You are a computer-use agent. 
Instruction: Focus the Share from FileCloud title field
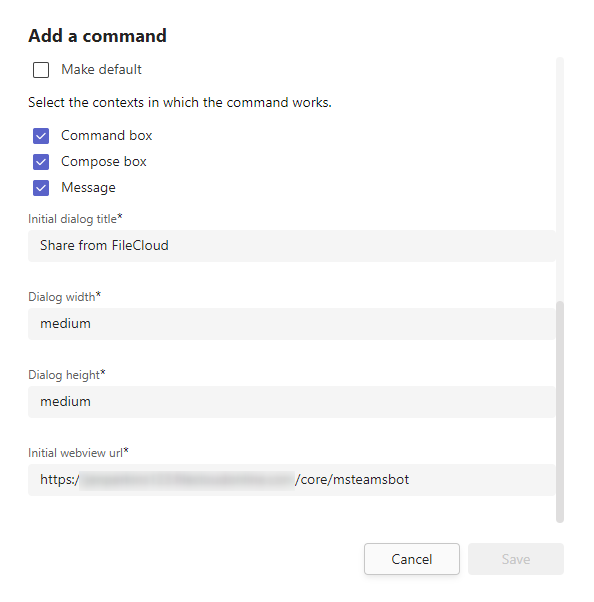coord(292,246)
